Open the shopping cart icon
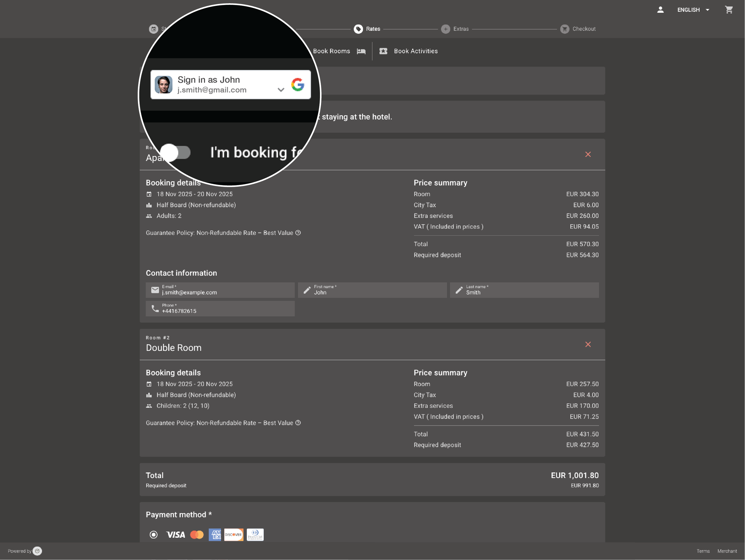The width and height of the screenshot is (745, 560). [x=728, y=10]
